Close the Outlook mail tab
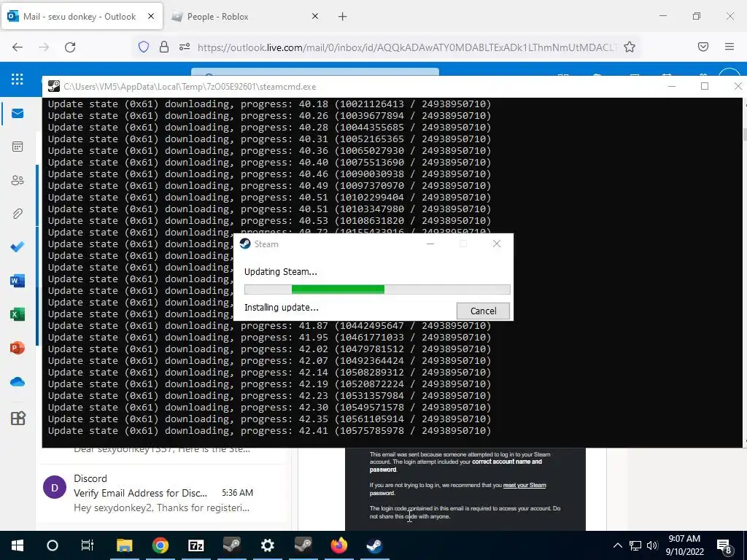747x560 pixels. [x=151, y=16]
